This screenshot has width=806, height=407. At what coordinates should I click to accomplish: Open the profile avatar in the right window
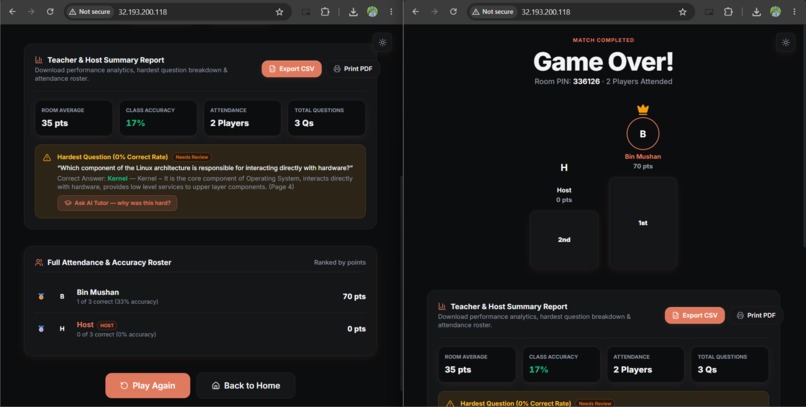(775, 11)
